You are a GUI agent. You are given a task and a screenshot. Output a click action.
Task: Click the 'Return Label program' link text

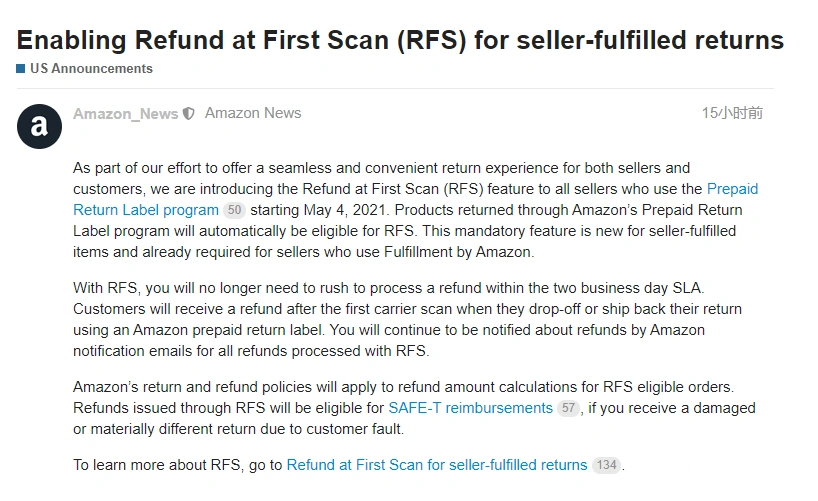point(146,210)
